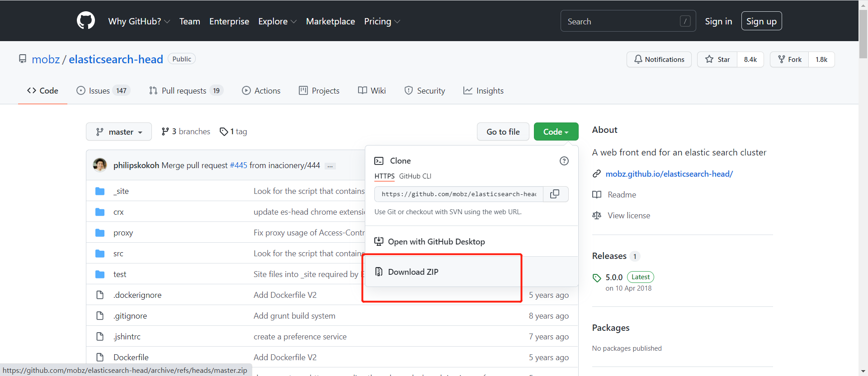Expand commit message ellipsis button
Screen dimensions: 868x376
coord(330,166)
